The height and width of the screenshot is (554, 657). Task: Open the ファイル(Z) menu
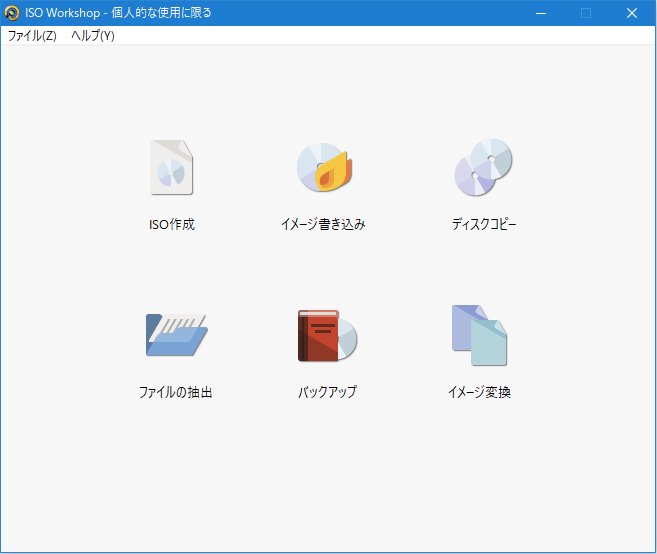click(x=32, y=36)
